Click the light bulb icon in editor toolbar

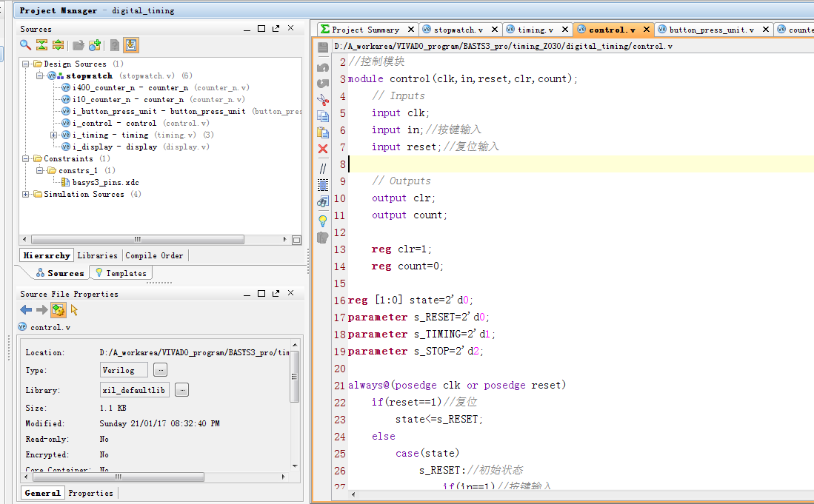(323, 221)
